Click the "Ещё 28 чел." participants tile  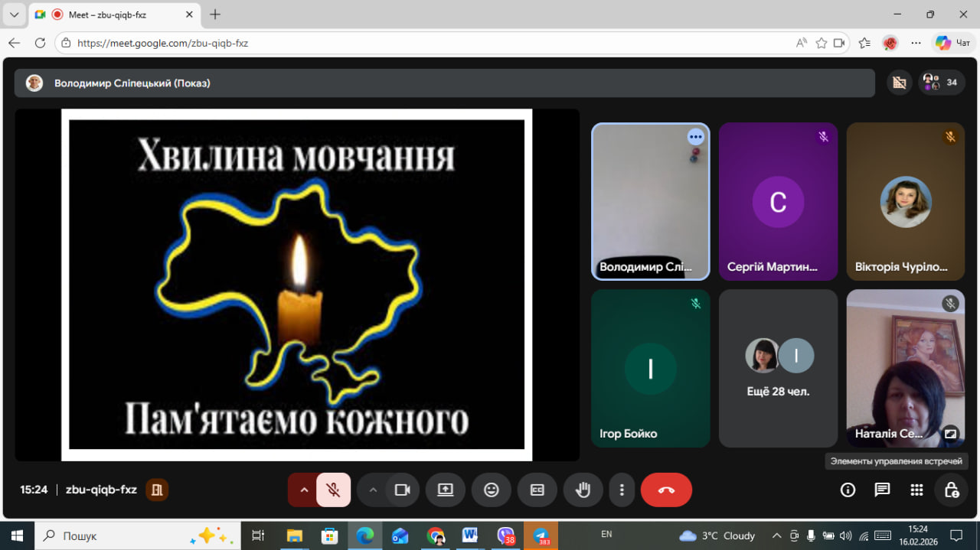778,368
